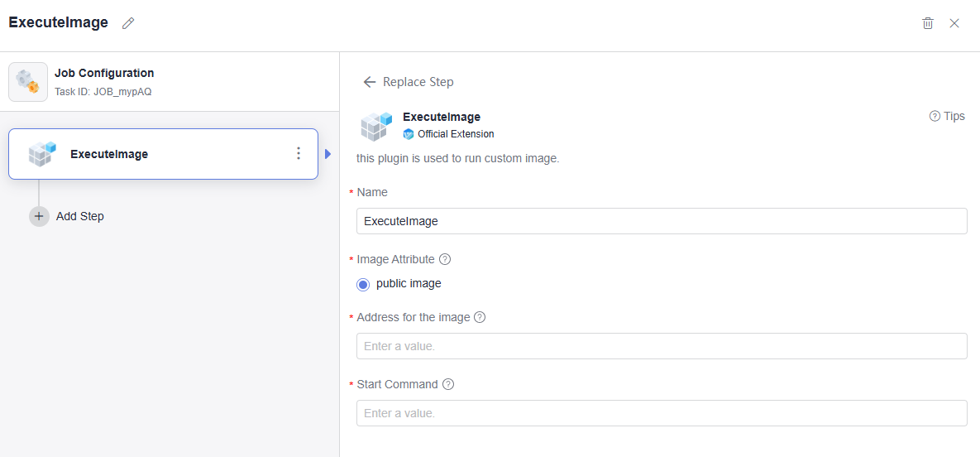This screenshot has width=980, height=457.
Task: Click the Replace Step link
Action: (418, 82)
